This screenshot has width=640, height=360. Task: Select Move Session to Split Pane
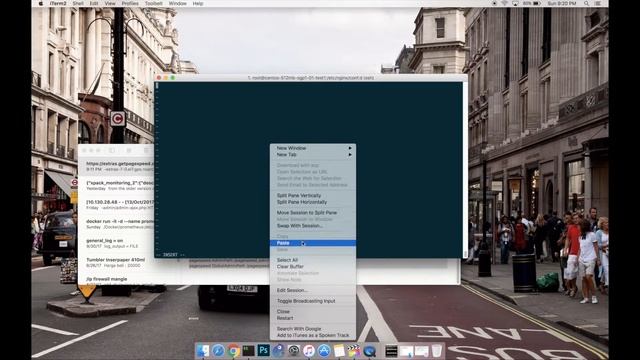pyautogui.click(x=313, y=213)
